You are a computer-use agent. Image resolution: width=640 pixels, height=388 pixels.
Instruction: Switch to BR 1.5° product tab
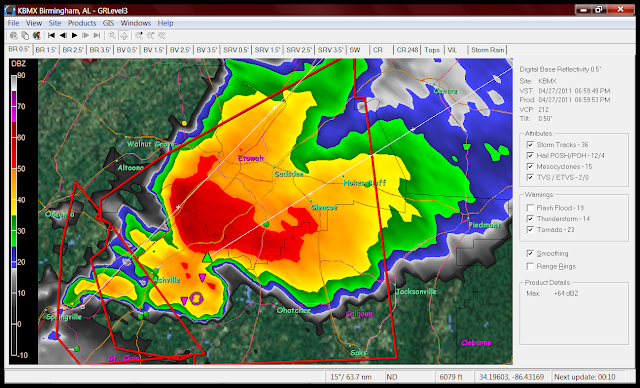click(46, 50)
